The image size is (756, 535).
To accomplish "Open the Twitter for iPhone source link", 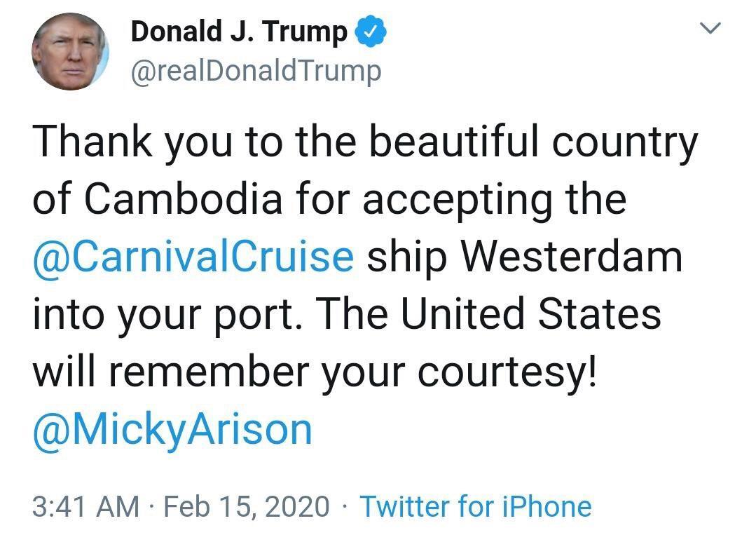I will click(x=475, y=506).
